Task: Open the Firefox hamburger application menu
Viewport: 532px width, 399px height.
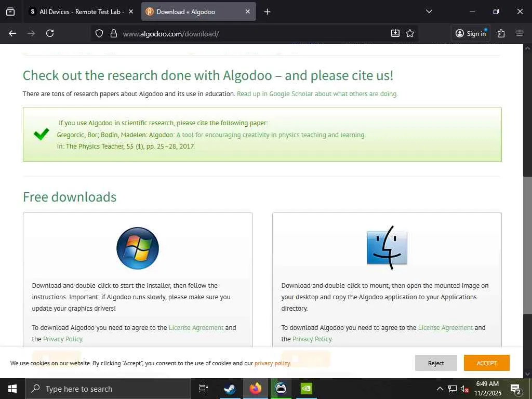Action: (x=520, y=33)
